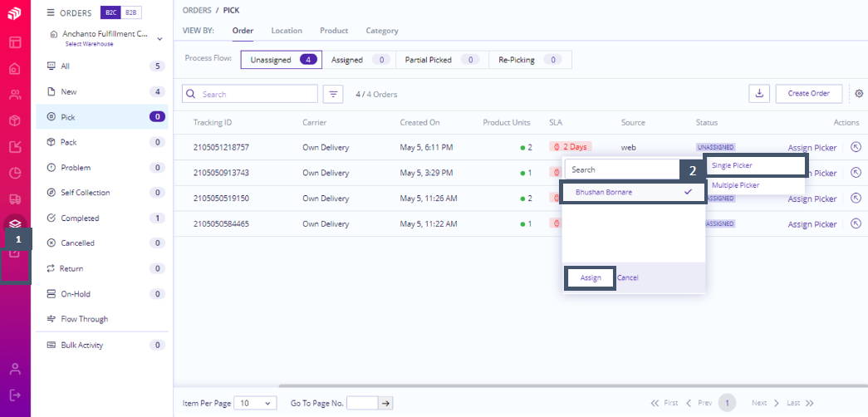Click the Assign button in picker popup
The width and height of the screenshot is (868, 417).
(x=591, y=278)
